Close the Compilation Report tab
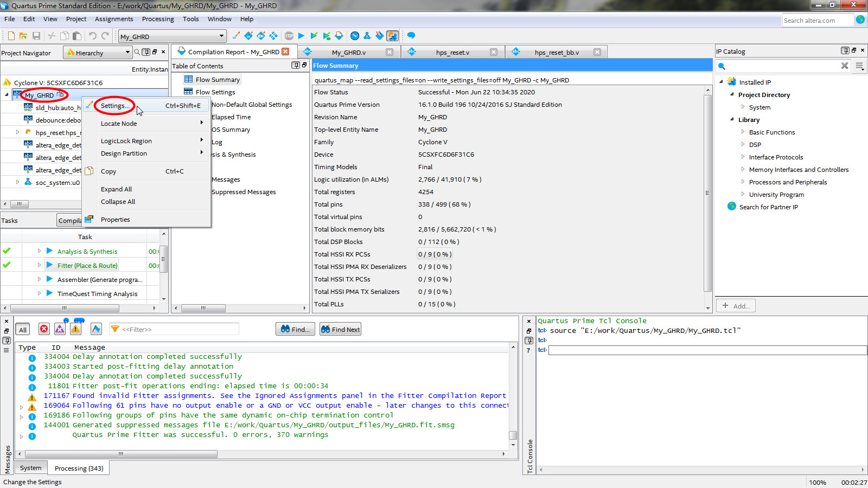The width and height of the screenshot is (868, 488). tap(285, 52)
